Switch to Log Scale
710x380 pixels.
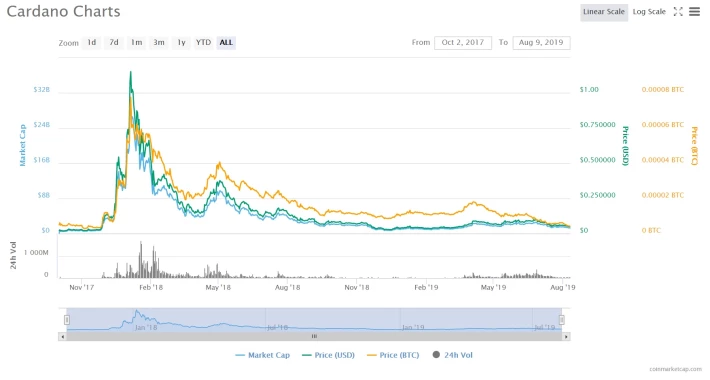click(649, 12)
